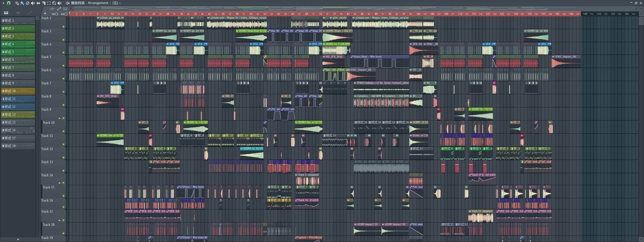Toggle the 滑动 (slide) checkbox

pos(66,14)
